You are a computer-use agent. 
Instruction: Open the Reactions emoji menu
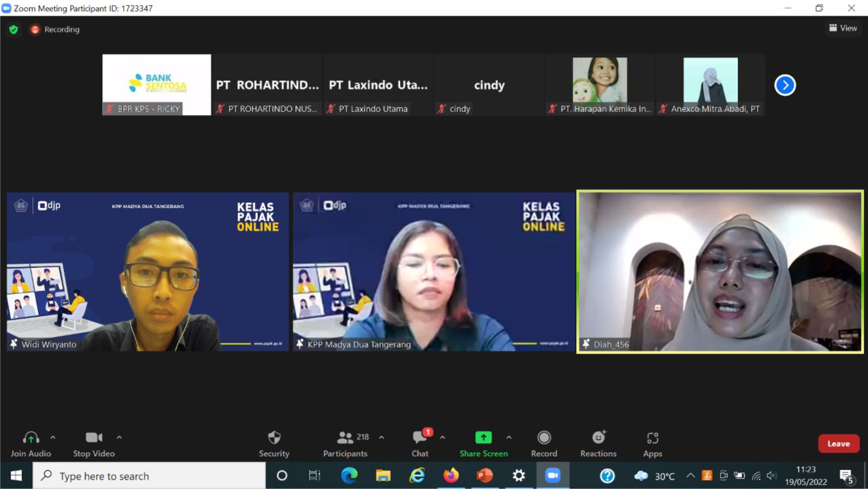(x=598, y=443)
